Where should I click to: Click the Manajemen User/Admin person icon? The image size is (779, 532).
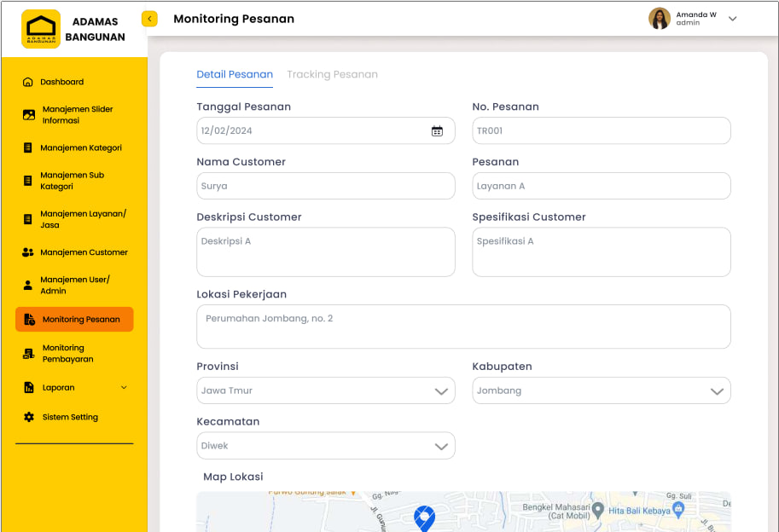28,285
